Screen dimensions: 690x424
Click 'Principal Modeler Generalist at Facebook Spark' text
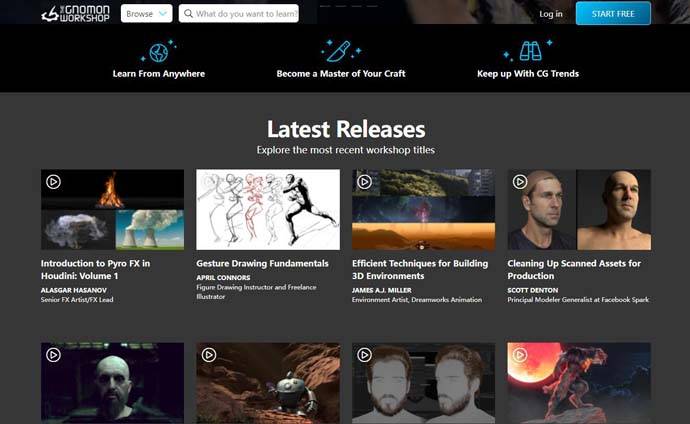tap(578, 300)
